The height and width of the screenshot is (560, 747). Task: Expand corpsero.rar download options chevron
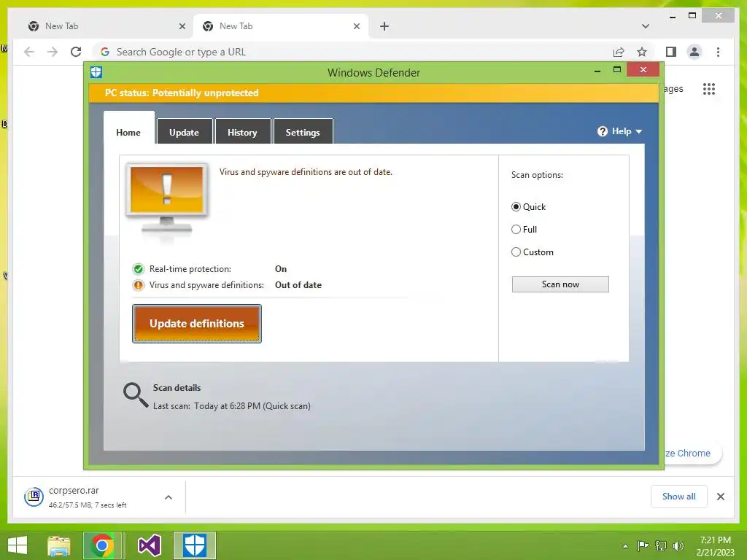(169, 497)
